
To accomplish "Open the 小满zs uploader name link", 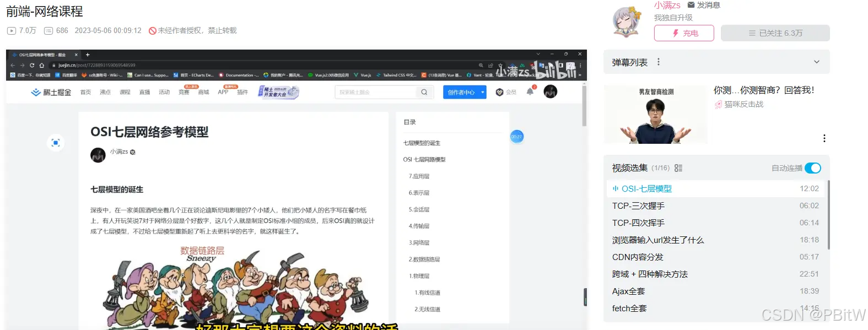I will pyautogui.click(x=667, y=5).
